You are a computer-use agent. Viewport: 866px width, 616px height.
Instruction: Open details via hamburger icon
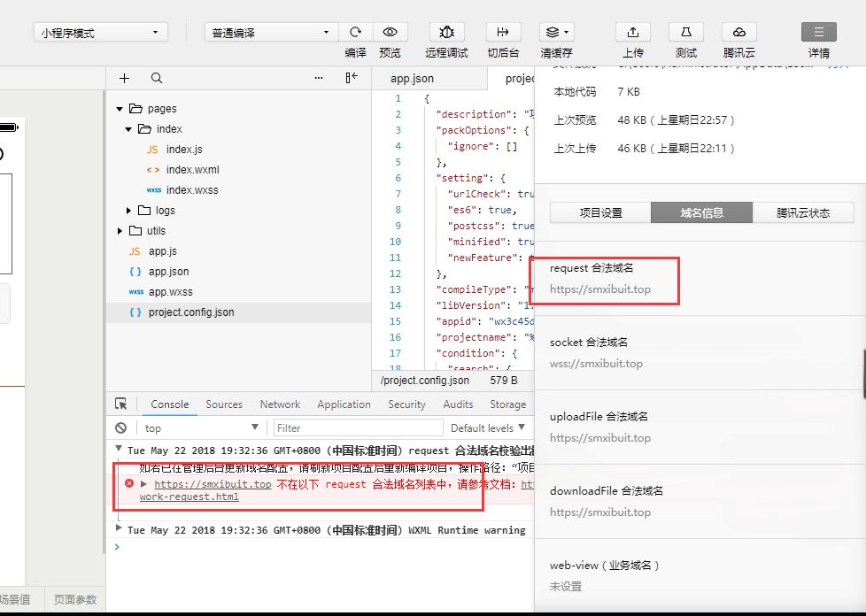(818, 32)
